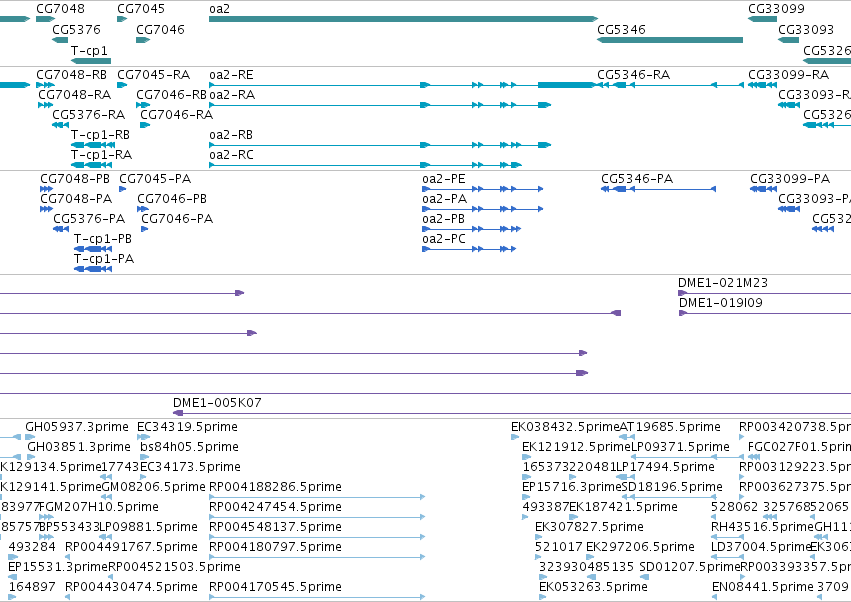This screenshot has width=851, height=602.
Task: Select the CG7048 gene label
Action: (x=60, y=9)
